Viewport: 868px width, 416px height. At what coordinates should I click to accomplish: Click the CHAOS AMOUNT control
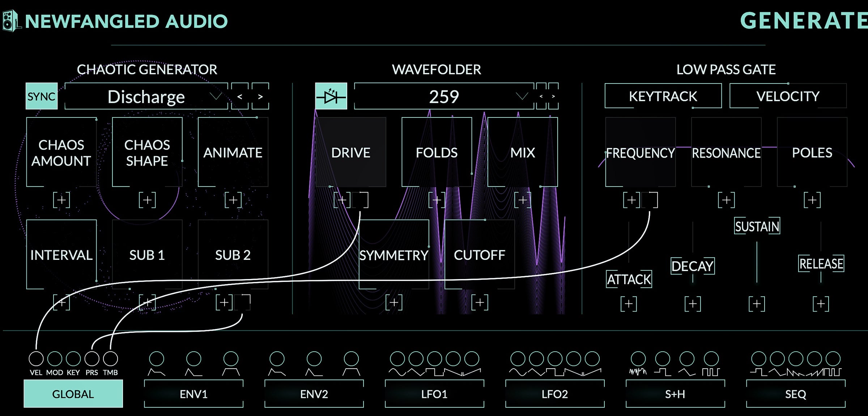click(x=61, y=152)
